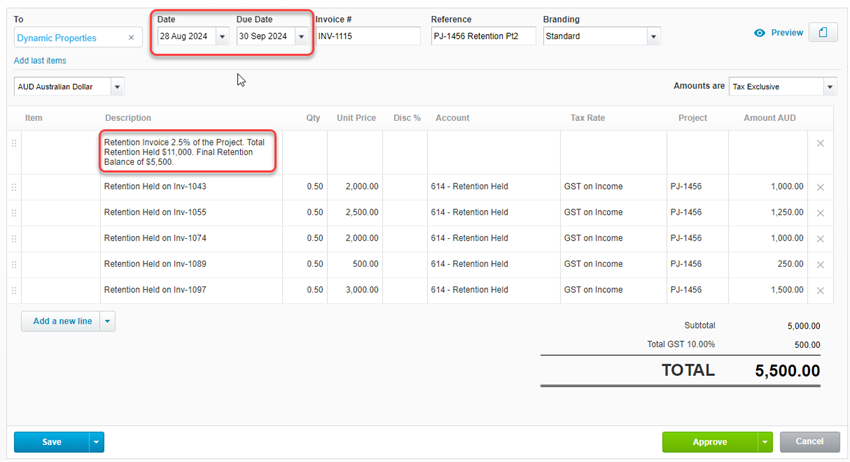
Task: Open the AUD Australian Dollar currency dropdown
Action: [x=117, y=87]
